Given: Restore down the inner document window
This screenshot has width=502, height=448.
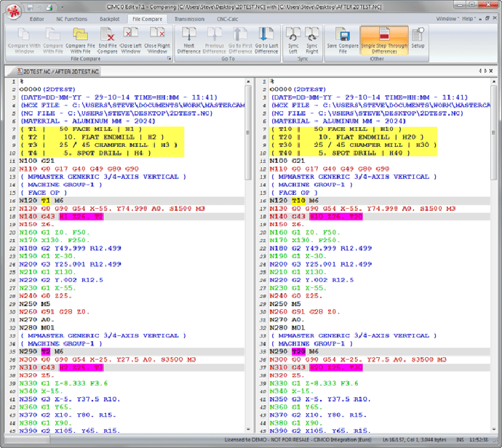Looking at the screenshot, I should click(x=487, y=19).
